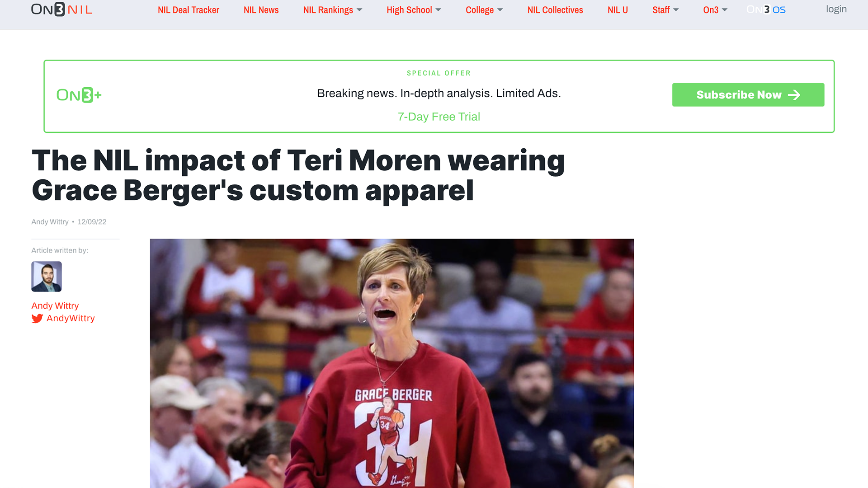Click the 7-Day Free Trial link
The width and height of the screenshot is (868, 488).
[439, 117]
